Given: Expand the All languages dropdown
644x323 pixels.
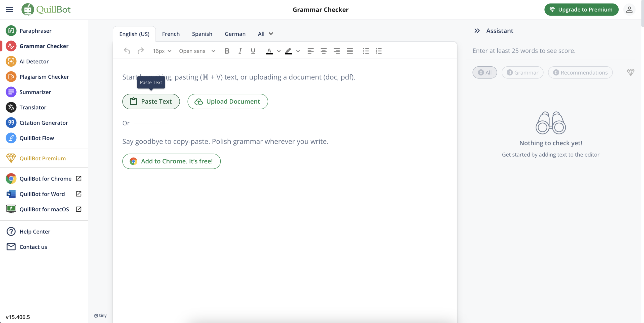Looking at the screenshot, I should (265, 34).
